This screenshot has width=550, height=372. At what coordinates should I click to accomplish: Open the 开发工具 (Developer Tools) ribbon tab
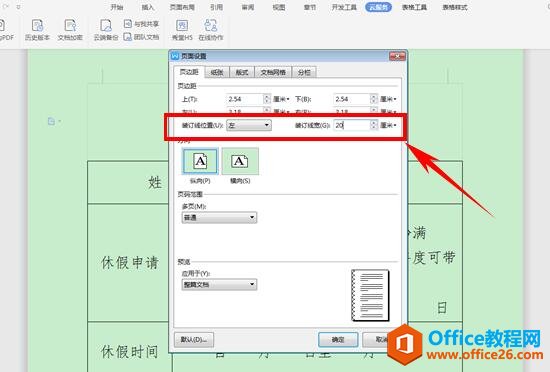click(344, 7)
